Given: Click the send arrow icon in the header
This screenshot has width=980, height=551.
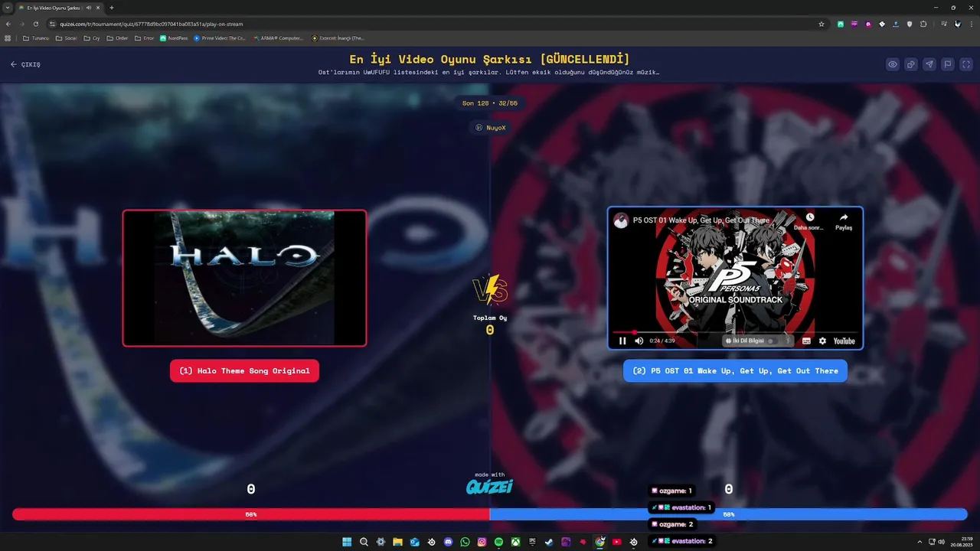Looking at the screenshot, I should coord(929,64).
